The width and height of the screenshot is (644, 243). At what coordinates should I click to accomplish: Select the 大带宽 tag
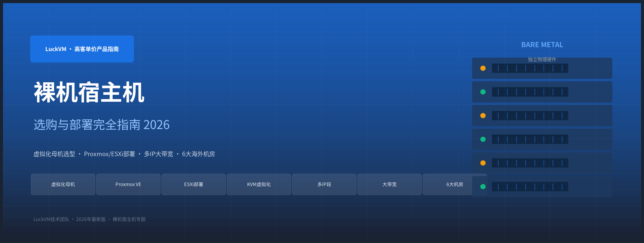(x=389, y=184)
